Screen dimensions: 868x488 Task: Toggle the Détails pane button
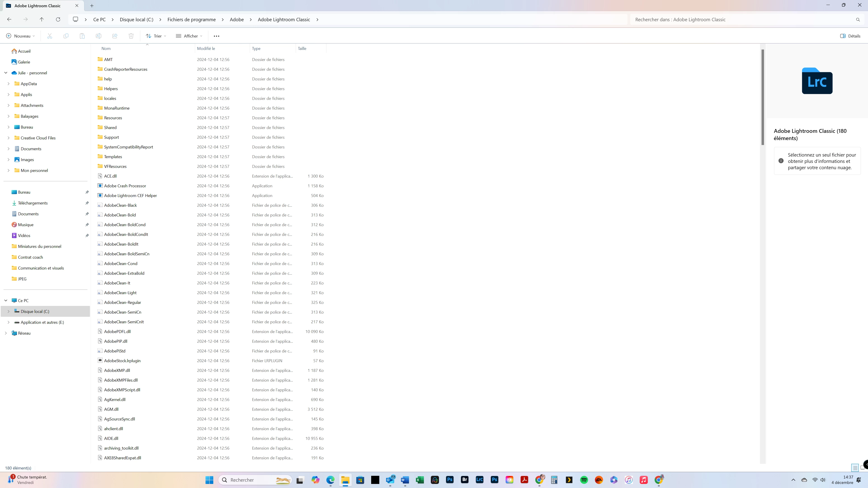(x=850, y=36)
